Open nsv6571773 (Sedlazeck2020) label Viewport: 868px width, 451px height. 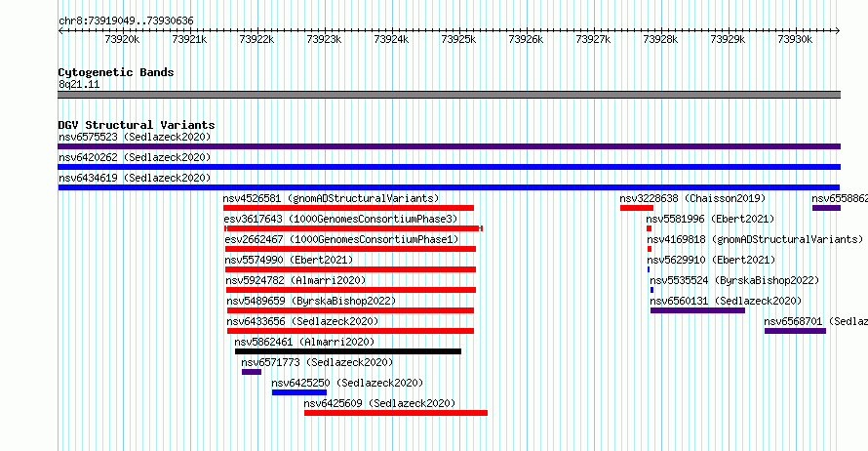point(317,362)
